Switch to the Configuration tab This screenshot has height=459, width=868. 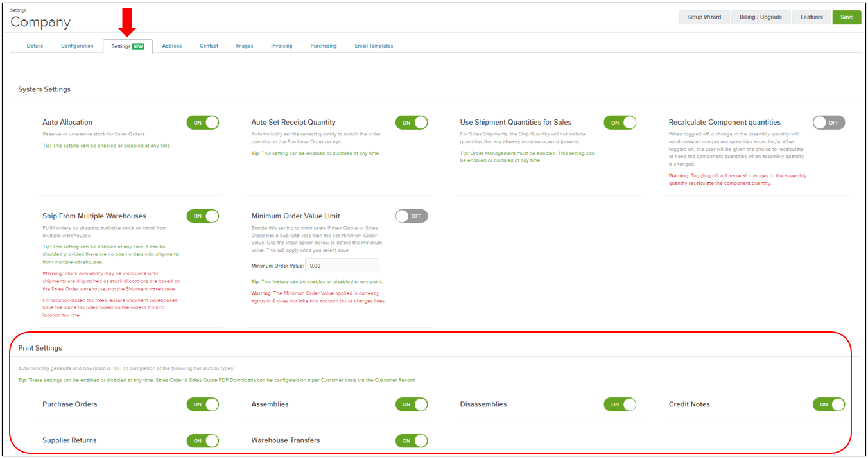tap(77, 46)
